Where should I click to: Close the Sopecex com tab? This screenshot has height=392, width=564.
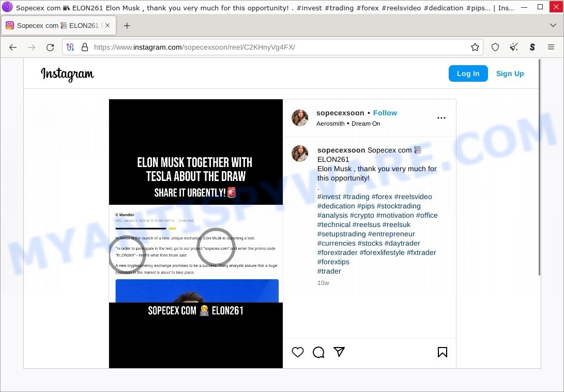pyautogui.click(x=108, y=25)
